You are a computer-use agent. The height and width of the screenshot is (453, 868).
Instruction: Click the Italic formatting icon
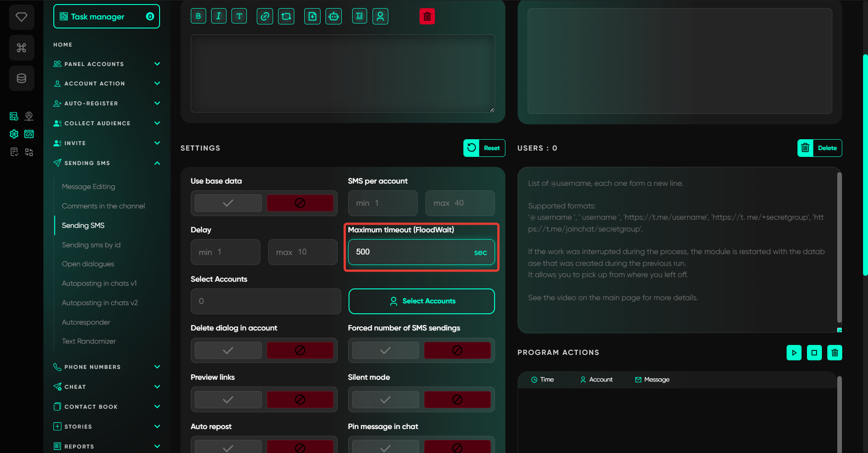(218, 16)
